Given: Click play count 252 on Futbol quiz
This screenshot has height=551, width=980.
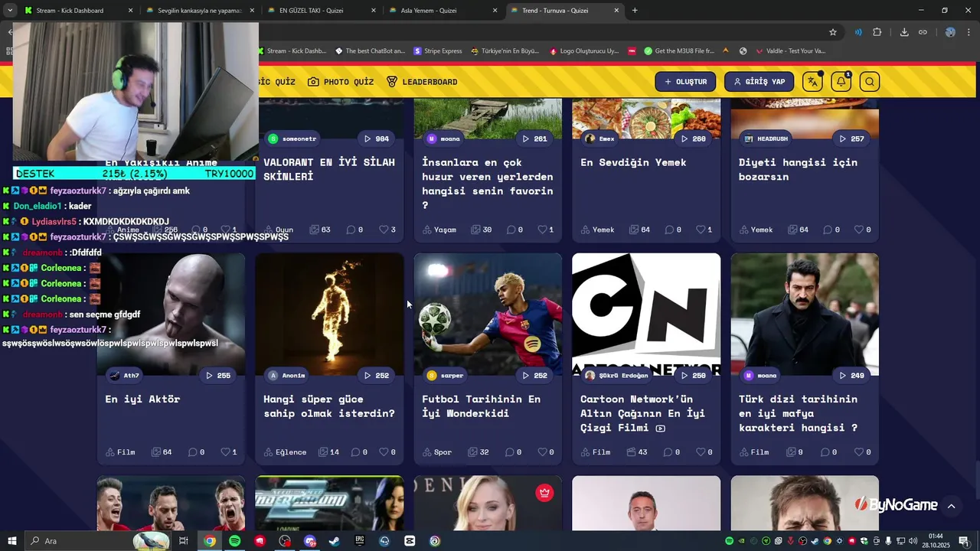Looking at the screenshot, I should click(x=534, y=376).
